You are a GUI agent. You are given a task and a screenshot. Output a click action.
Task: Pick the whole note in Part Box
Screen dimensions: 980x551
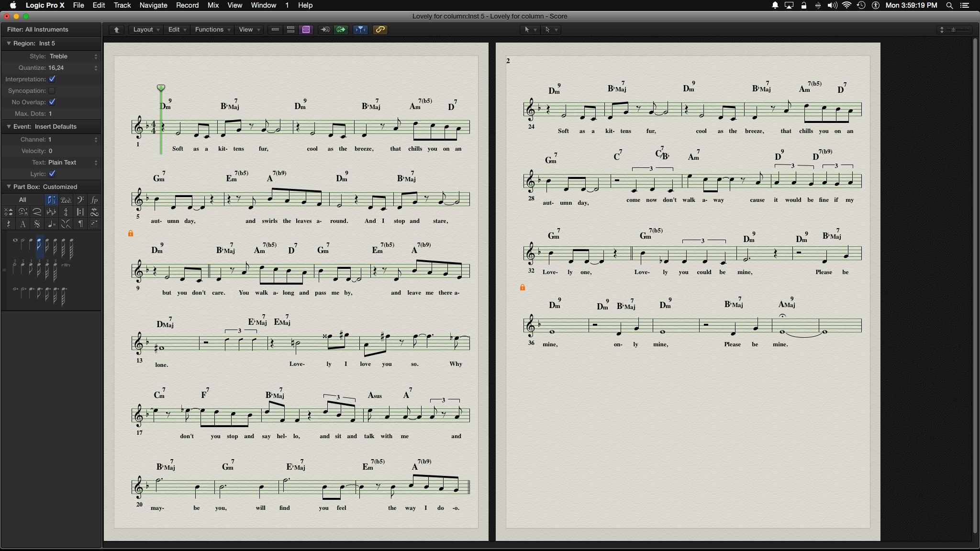[15, 241]
